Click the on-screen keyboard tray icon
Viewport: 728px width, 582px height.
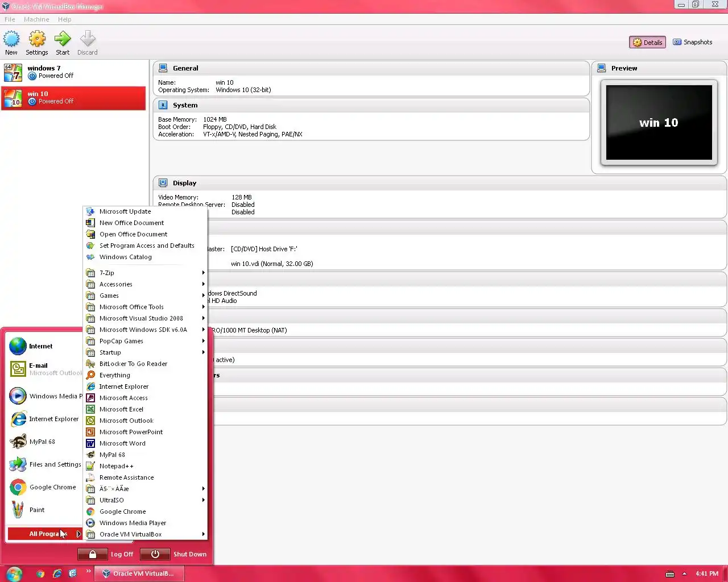670,574
